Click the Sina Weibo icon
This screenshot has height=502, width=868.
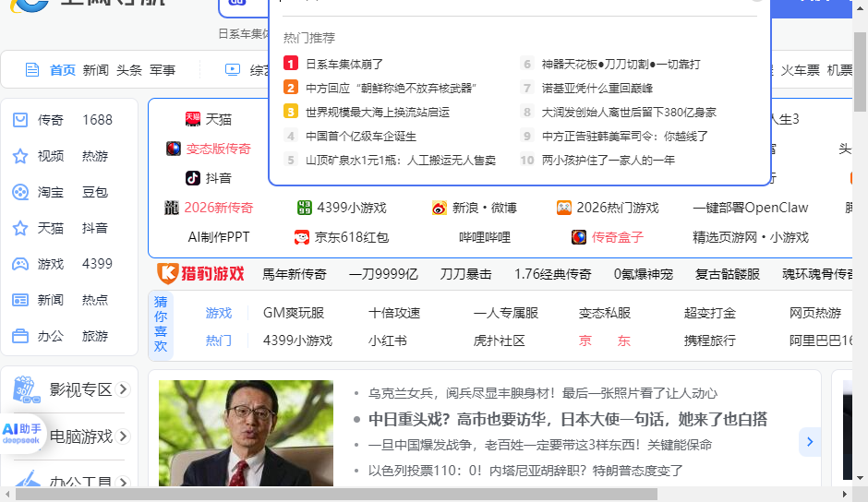click(x=440, y=209)
